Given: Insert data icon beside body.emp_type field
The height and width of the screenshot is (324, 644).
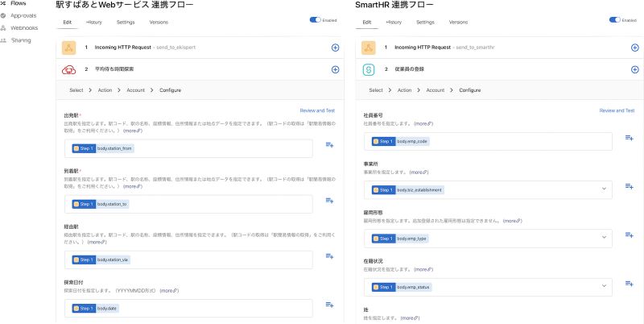Looking at the screenshot, I should pyautogui.click(x=630, y=235).
